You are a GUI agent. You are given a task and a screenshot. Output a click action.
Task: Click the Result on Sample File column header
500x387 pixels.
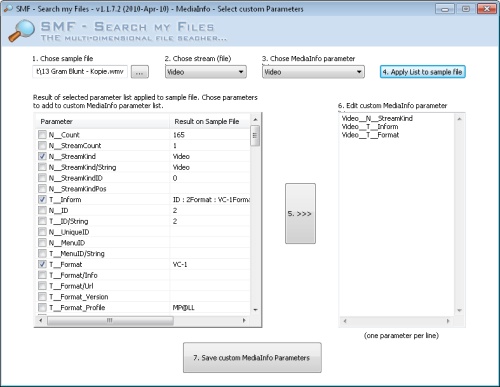[x=210, y=121]
